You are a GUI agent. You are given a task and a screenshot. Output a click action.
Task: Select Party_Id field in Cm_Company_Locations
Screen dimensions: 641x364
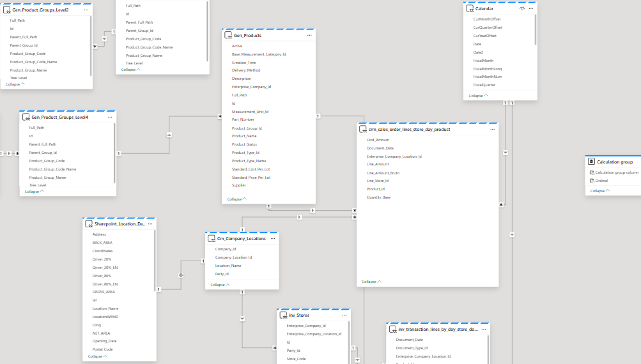coord(222,274)
